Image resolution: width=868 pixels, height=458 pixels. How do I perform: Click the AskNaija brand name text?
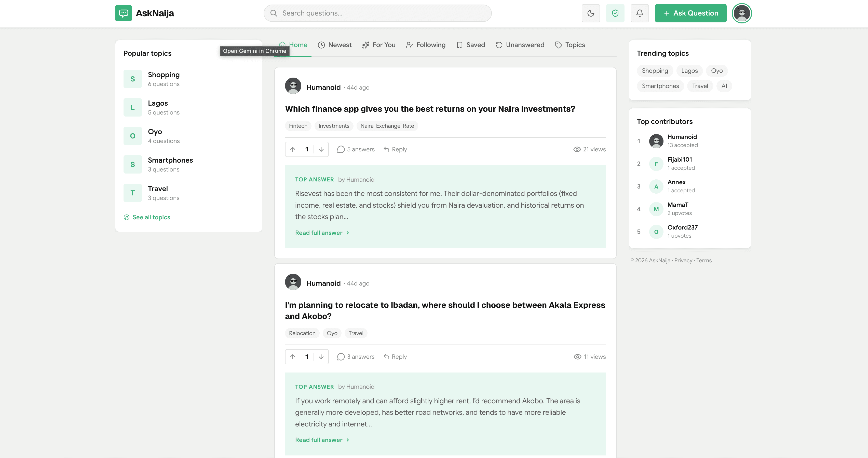click(x=155, y=13)
